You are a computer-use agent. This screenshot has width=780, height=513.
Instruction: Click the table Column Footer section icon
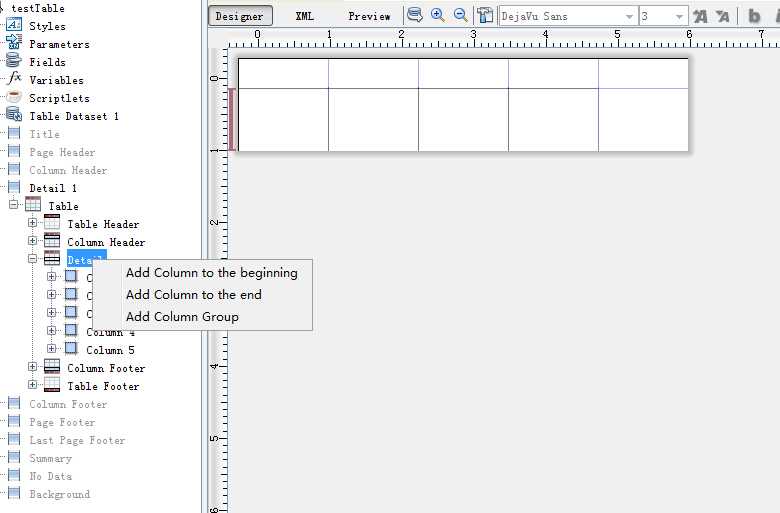click(52, 367)
